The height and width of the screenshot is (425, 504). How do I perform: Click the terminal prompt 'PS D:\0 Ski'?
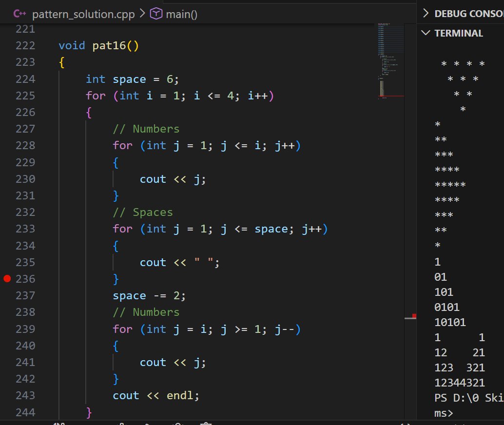[469, 398]
